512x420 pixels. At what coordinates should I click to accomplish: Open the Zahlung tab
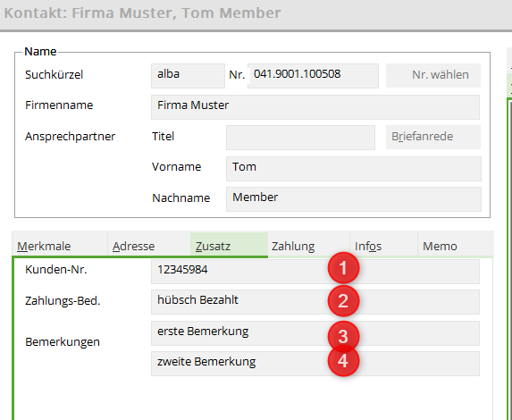pyautogui.click(x=308, y=246)
